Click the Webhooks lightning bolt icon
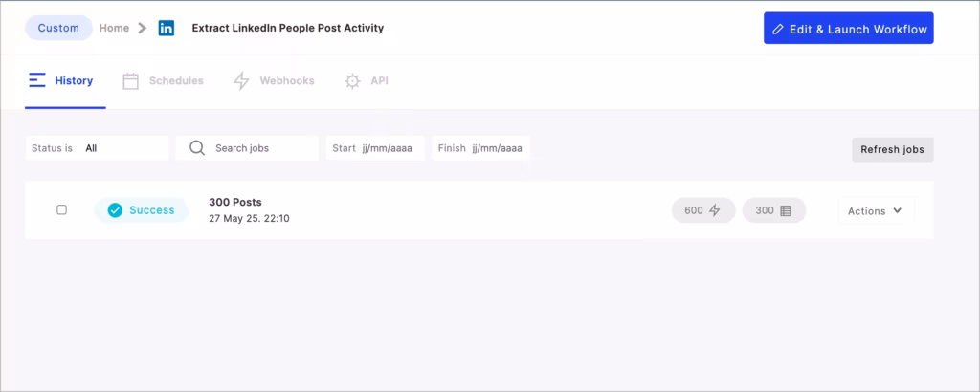The height and width of the screenshot is (392, 980). (x=241, y=81)
